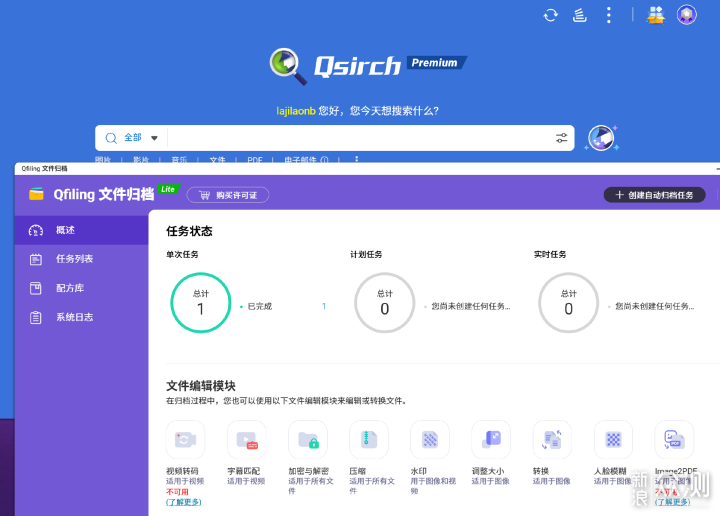Click the 不可用 label under 视频转码

coord(177,492)
